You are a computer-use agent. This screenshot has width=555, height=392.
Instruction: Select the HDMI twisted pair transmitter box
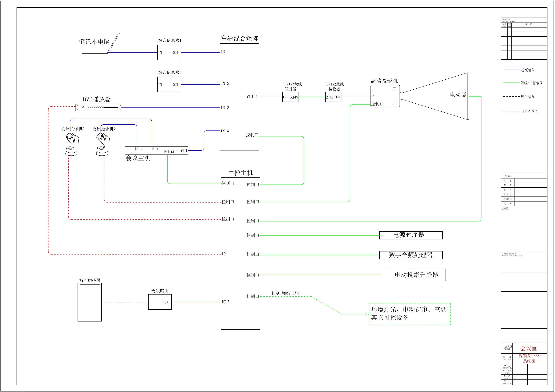click(290, 97)
